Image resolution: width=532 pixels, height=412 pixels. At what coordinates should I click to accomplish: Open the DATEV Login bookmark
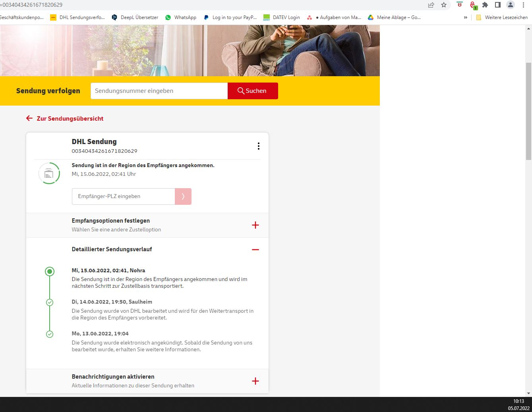click(x=282, y=17)
